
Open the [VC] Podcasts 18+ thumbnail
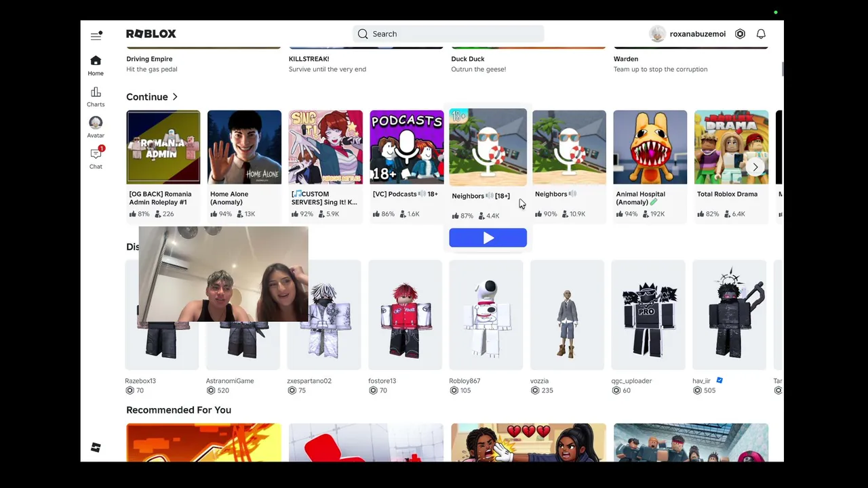coord(406,147)
